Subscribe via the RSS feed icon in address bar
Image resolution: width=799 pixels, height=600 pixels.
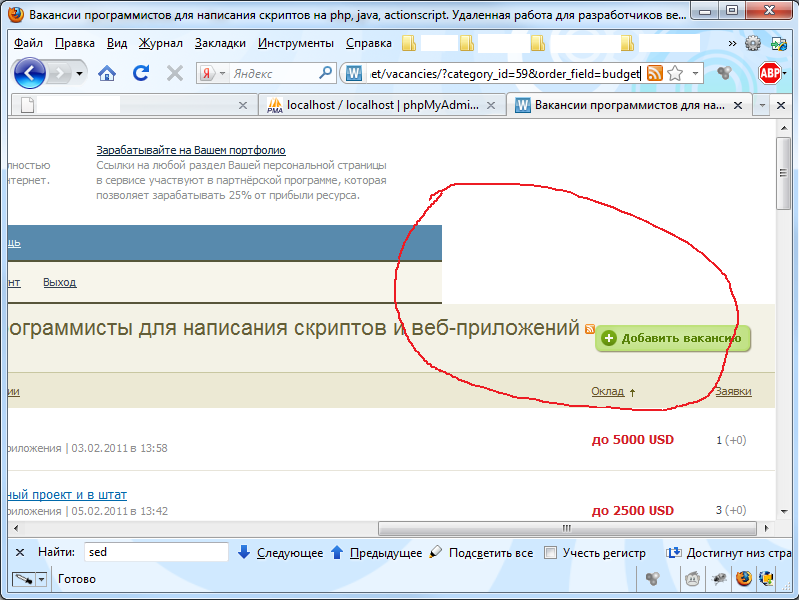[x=655, y=74]
